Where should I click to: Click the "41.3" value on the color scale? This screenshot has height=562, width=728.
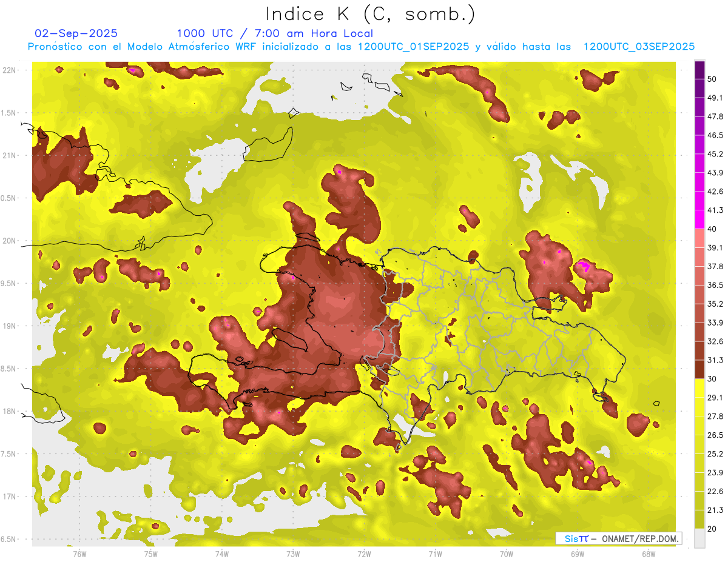click(716, 210)
